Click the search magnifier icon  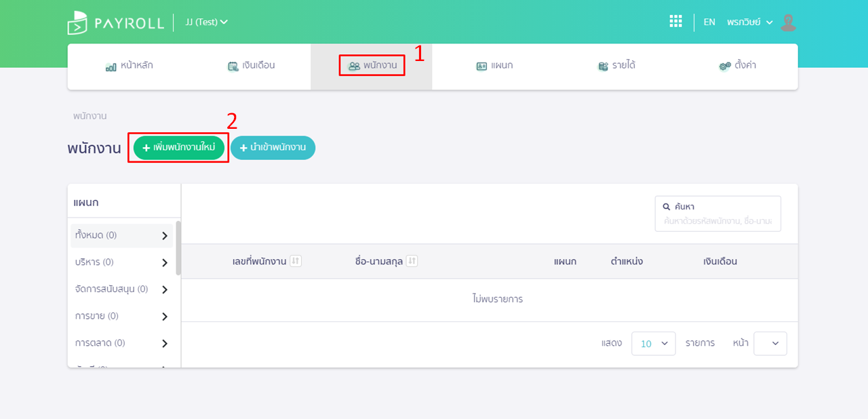tap(667, 207)
